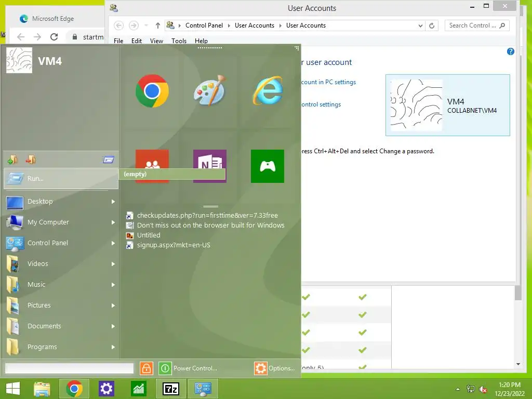Open the Edit menu
532x399 pixels.
pyautogui.click(x=137, y=41)
